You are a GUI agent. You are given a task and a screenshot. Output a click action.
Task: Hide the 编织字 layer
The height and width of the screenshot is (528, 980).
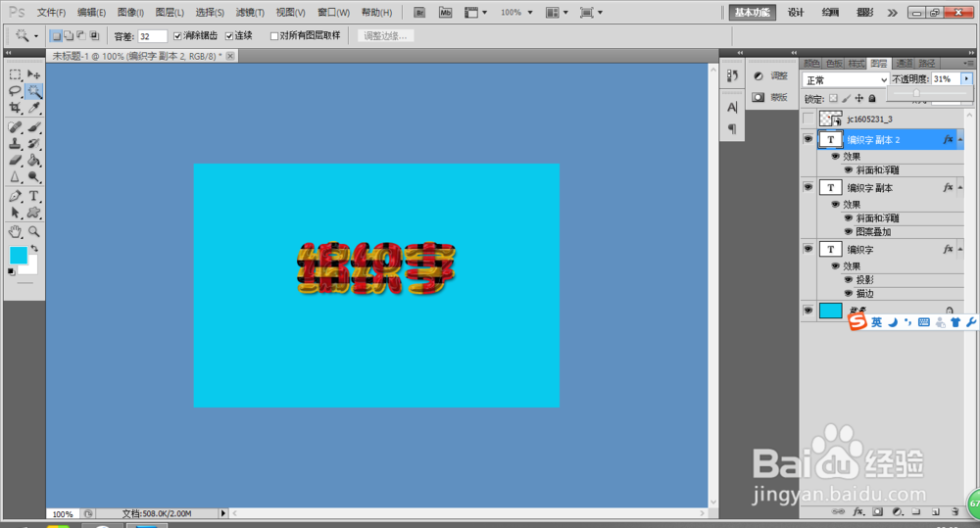(808, 250)
